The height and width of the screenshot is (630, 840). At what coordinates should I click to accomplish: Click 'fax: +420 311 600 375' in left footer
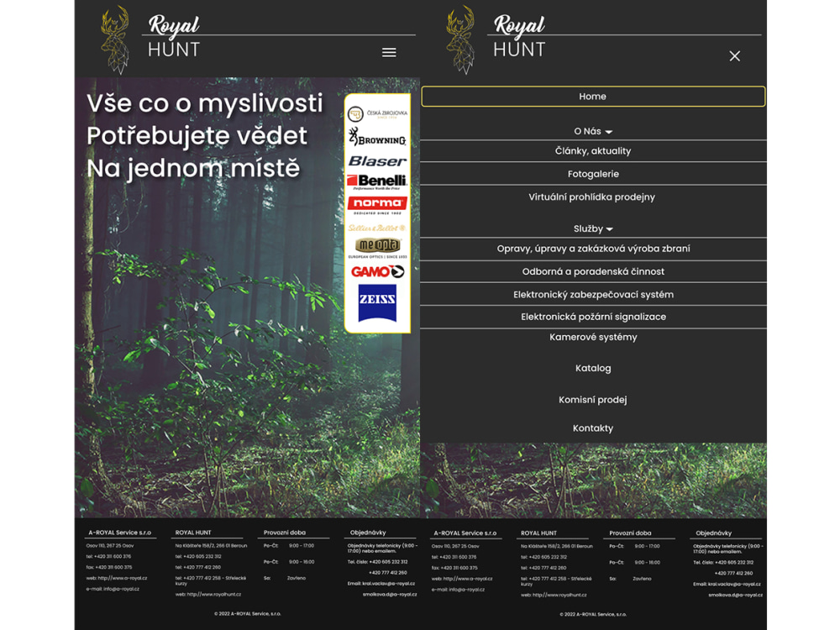pos(108,567)
